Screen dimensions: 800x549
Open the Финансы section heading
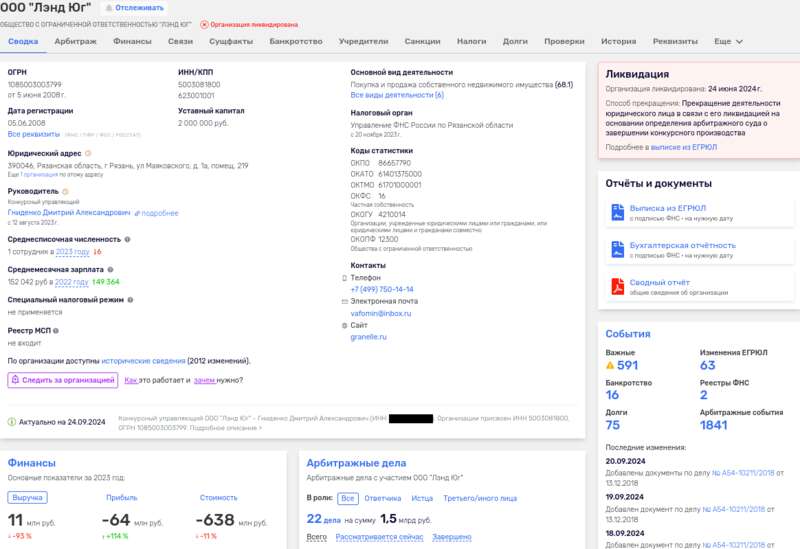click(x=31, y=463)
